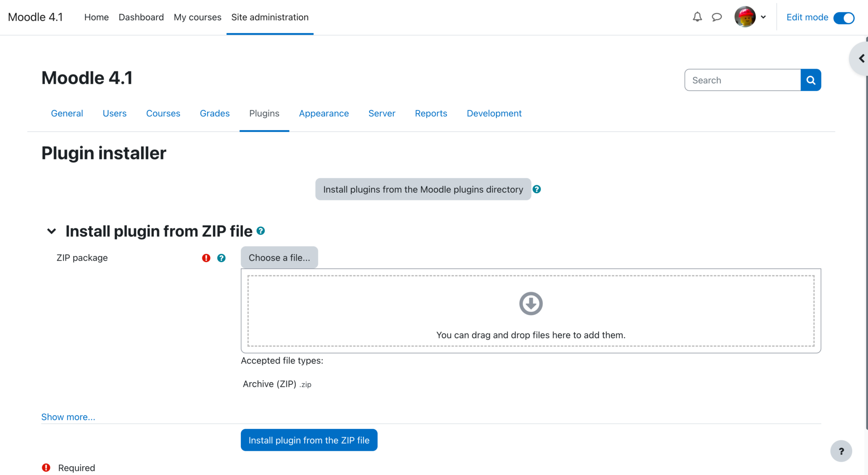
Task: Expand the right drawer panel
Action: click(861, 58)
